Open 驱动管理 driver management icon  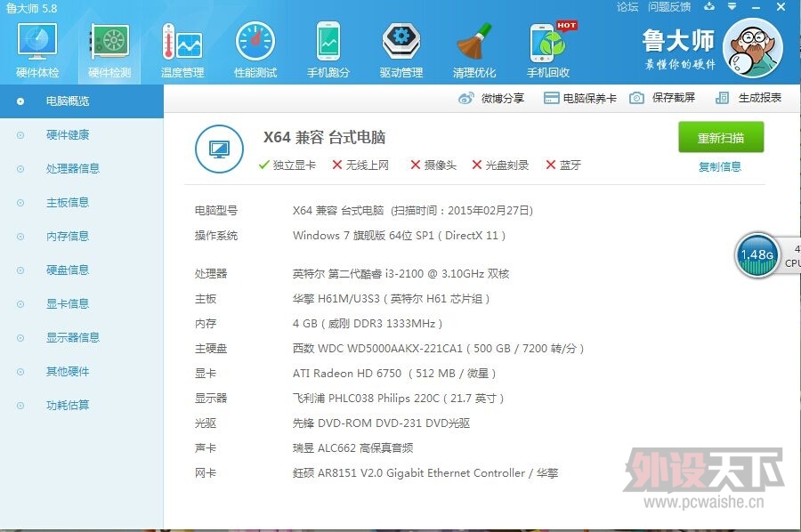click(x=401, y=50)
